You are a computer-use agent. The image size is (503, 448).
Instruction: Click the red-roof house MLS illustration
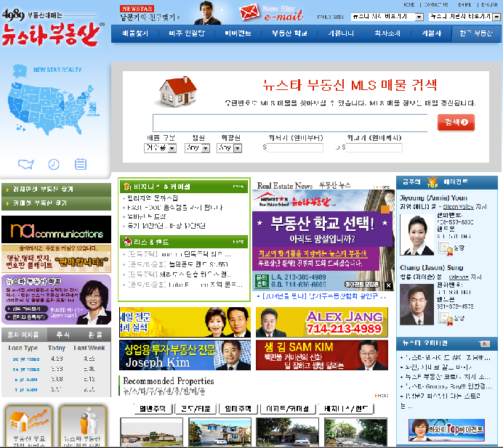(x=177, y=91)
